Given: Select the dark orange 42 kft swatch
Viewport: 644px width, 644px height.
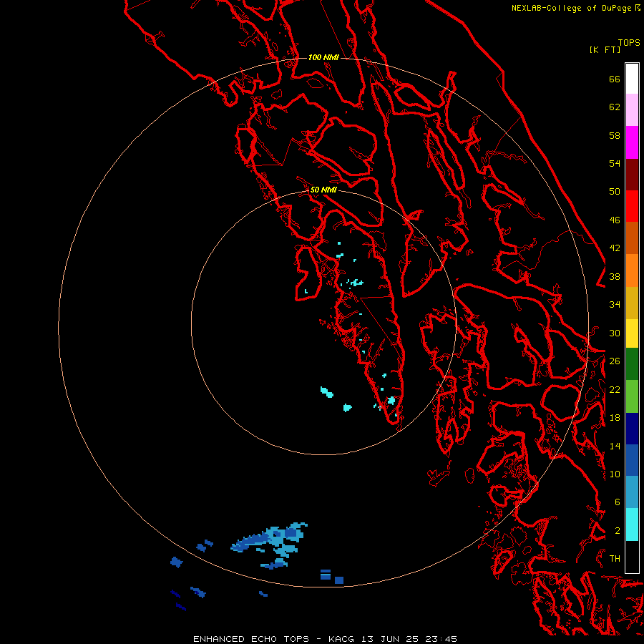Looking at the screenshot, I should tap(632, 238).
